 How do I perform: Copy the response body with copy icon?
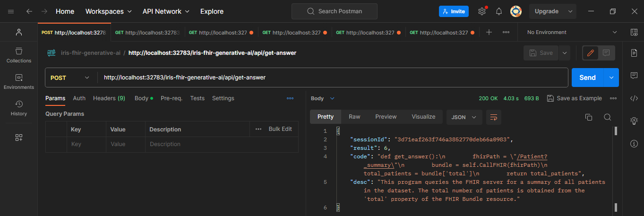[588, 117]
